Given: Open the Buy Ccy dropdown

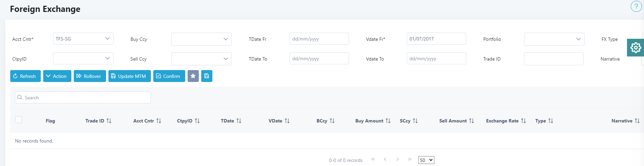Looking at the screenshot, I should pos(202,39).
